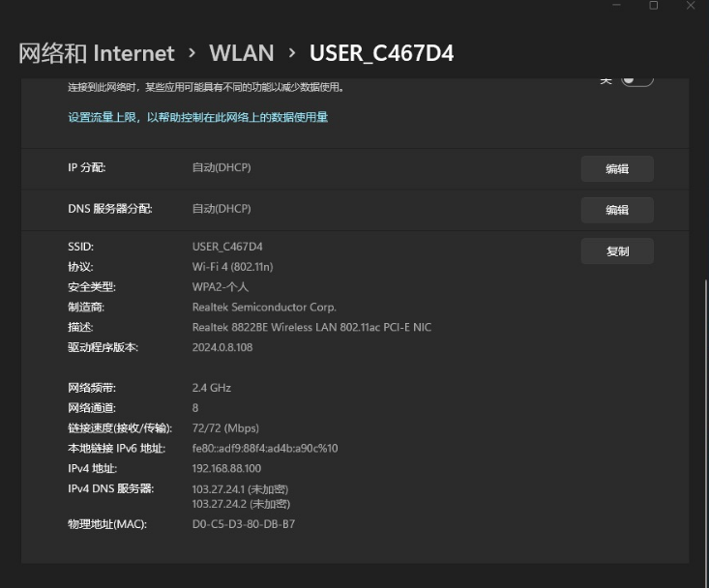Navigate to the WLAN breadcrumb
Screen dimensions: 709x588
[x=241, y=53]
